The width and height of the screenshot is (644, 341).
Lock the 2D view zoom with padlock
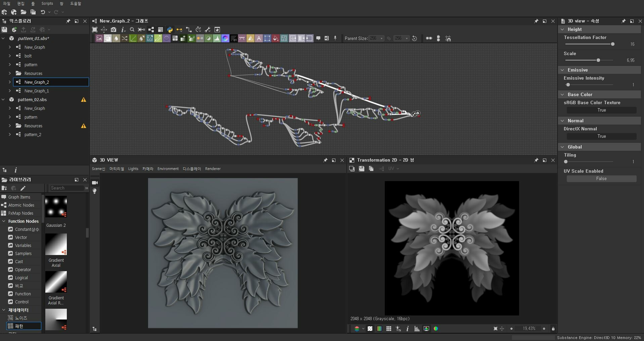coord(553,329)
